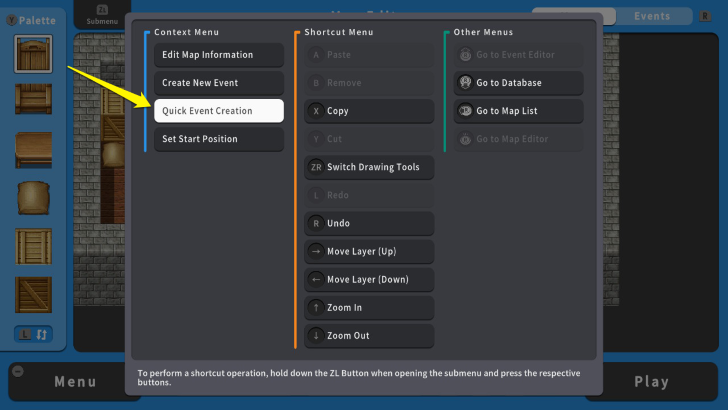Choose Create New Event option
Viewport: 728px width, 410px height.
click(x=219, y=83)
